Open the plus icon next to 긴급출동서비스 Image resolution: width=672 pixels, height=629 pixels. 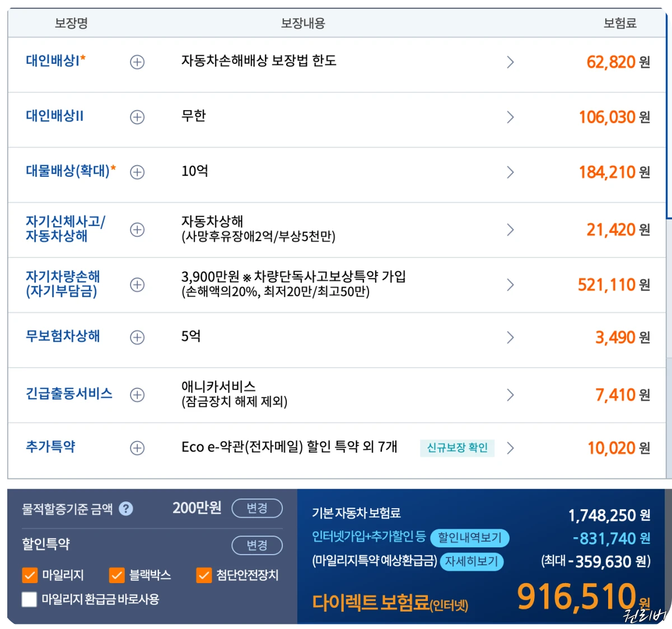(137, 395)
